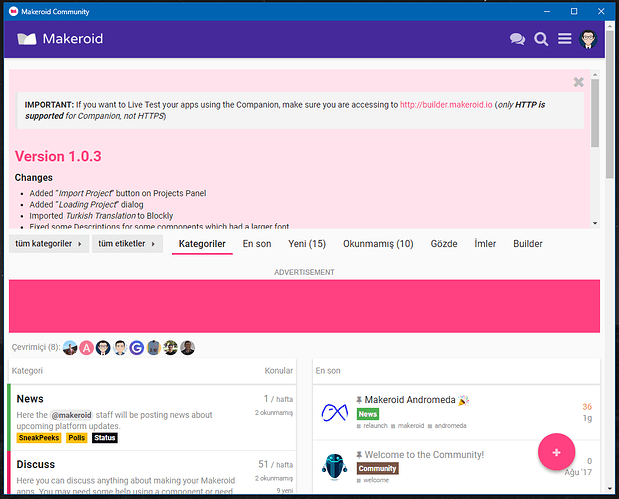Open the Makeroid Andromeda topic
Screen dimensions: 619x499
click(409, 400)
